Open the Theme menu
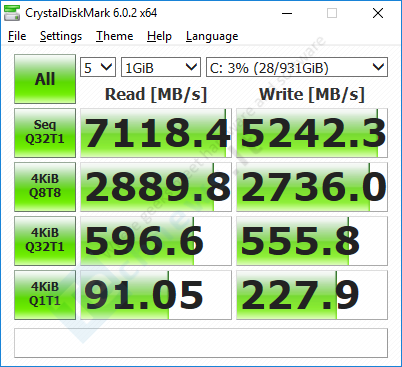Image resolution: width=402 pixels, height=367 pixels. [x=114, y=36]
